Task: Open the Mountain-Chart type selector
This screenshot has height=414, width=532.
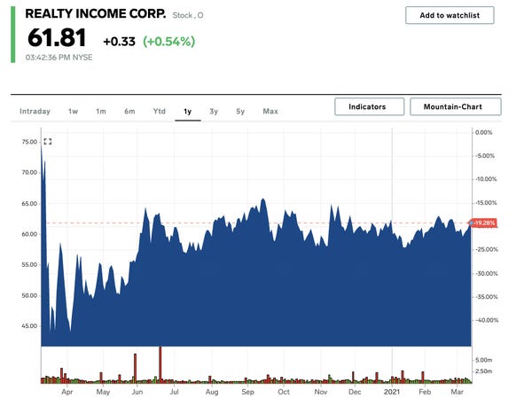Action: 456,107
